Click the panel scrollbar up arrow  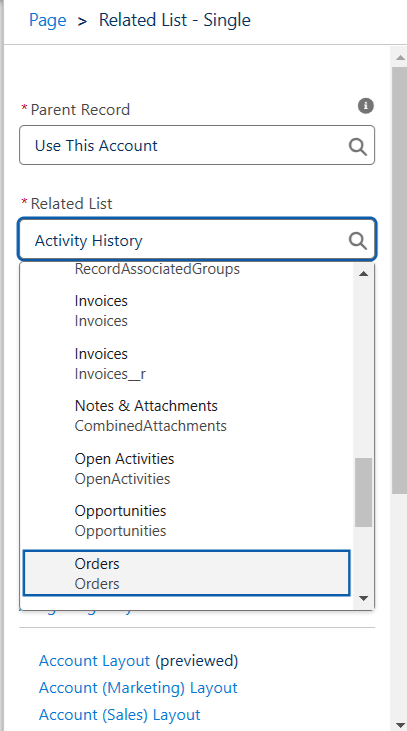point(400,58)
